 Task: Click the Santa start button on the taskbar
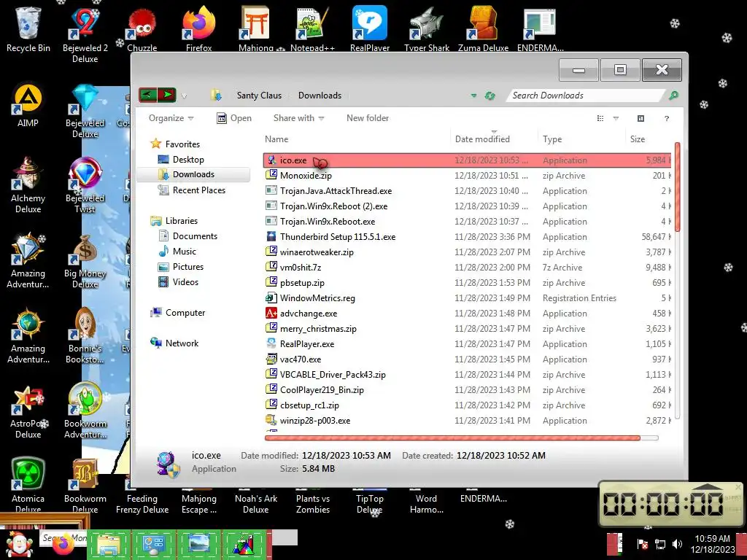[19, 545]
